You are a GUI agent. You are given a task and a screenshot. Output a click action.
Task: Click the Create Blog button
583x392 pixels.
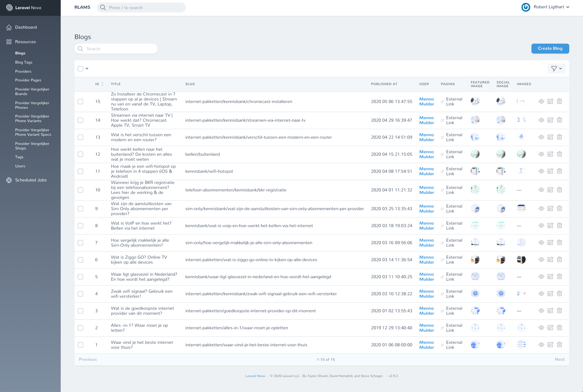[550, 49]
